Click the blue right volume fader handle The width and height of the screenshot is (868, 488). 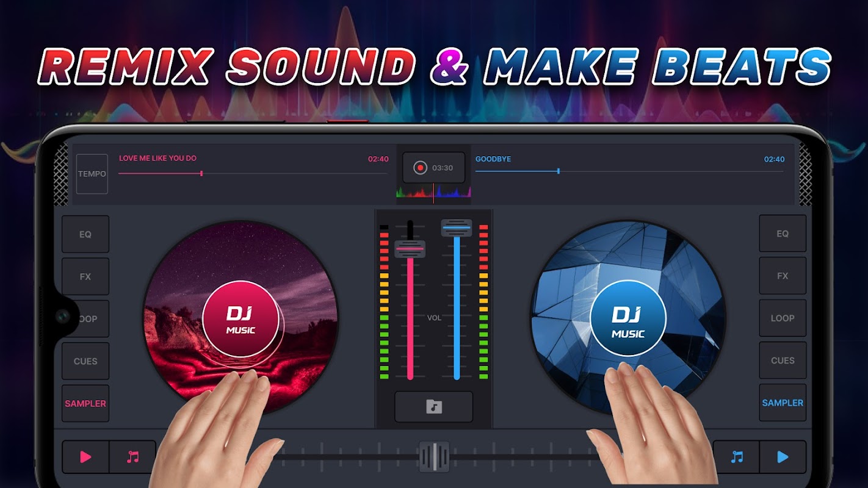coord(457,228)
